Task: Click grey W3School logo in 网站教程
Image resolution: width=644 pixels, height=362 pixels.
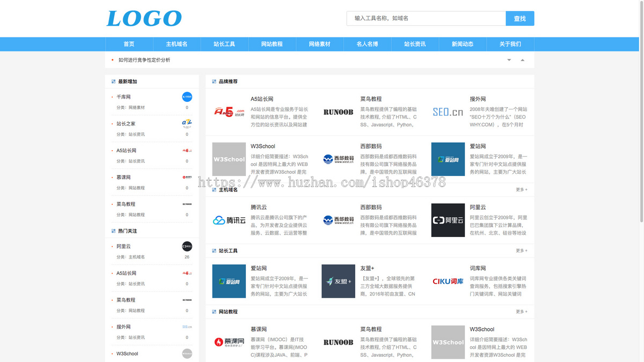Action: click(x=448, y=342)
